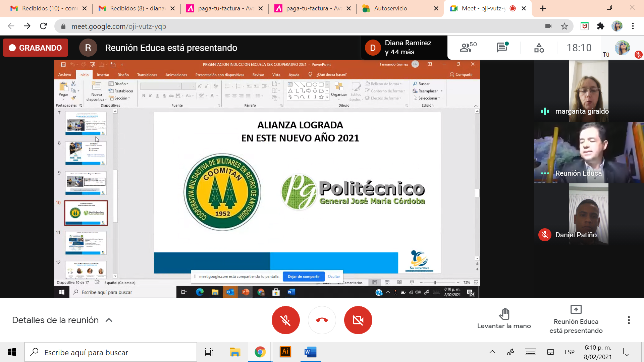Click camera indicator in address bar
The image size is (644, 362).
click(548, 26)
